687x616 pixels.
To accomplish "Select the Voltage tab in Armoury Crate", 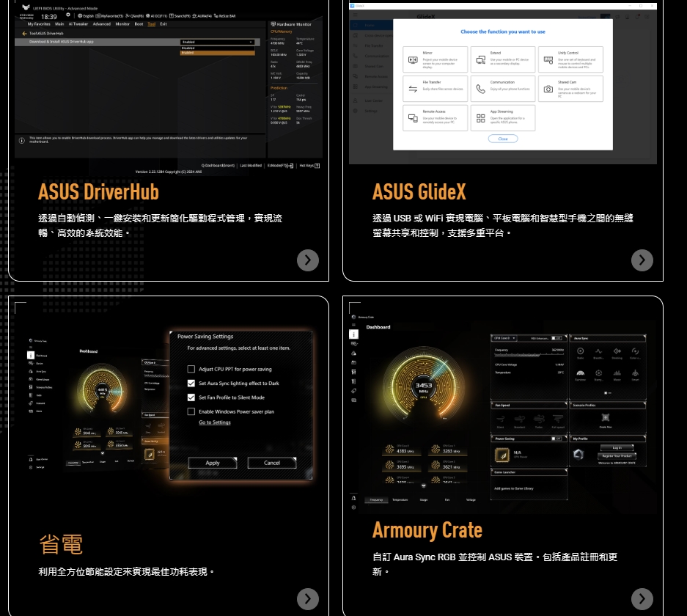I will click(471, 500).
